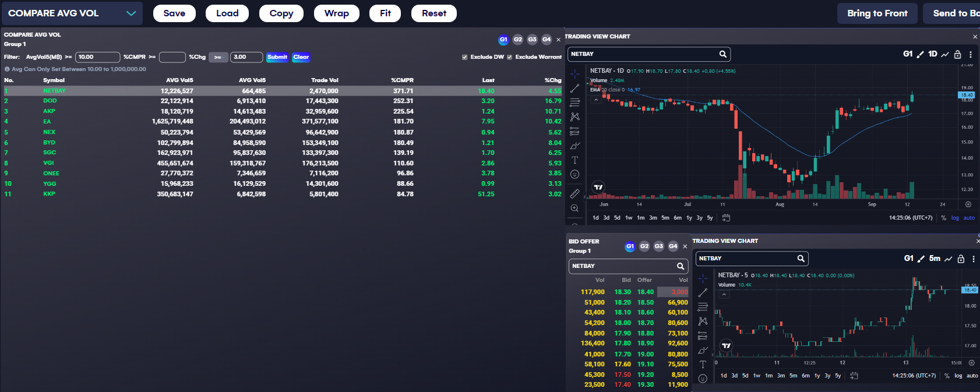980x392 pixels.
Task: Click search icon in Bid Offer symbol box
Action: [x=681, y=266]
